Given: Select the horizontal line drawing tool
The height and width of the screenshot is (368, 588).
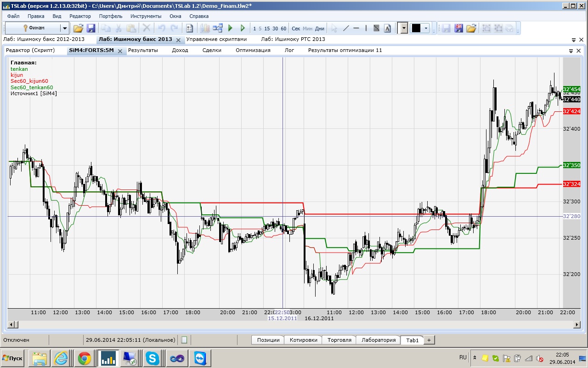Looking at the screenshot, I should (356, 28).
